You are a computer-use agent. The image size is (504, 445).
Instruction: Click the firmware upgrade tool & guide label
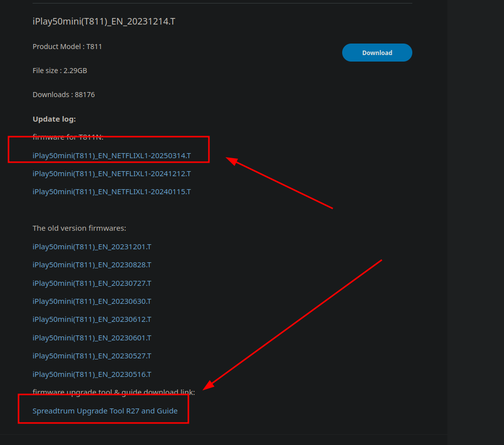(x=113, y=392)
